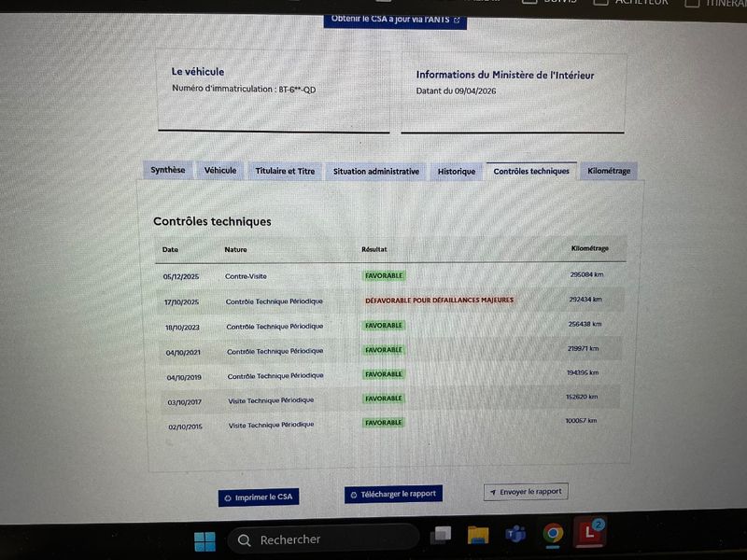Show the Historique tab
The height and width of the screenshot is (560, 747).
pos(457,172)
